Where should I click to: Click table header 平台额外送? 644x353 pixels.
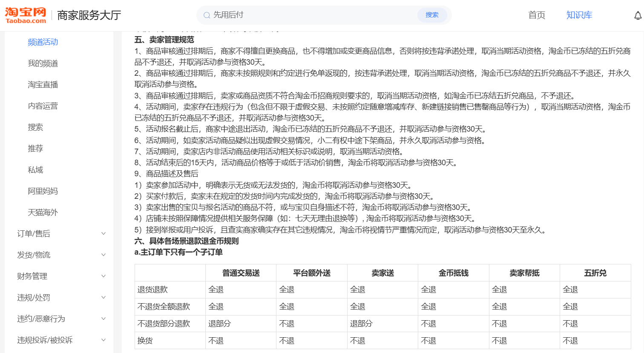pos(312,273)
